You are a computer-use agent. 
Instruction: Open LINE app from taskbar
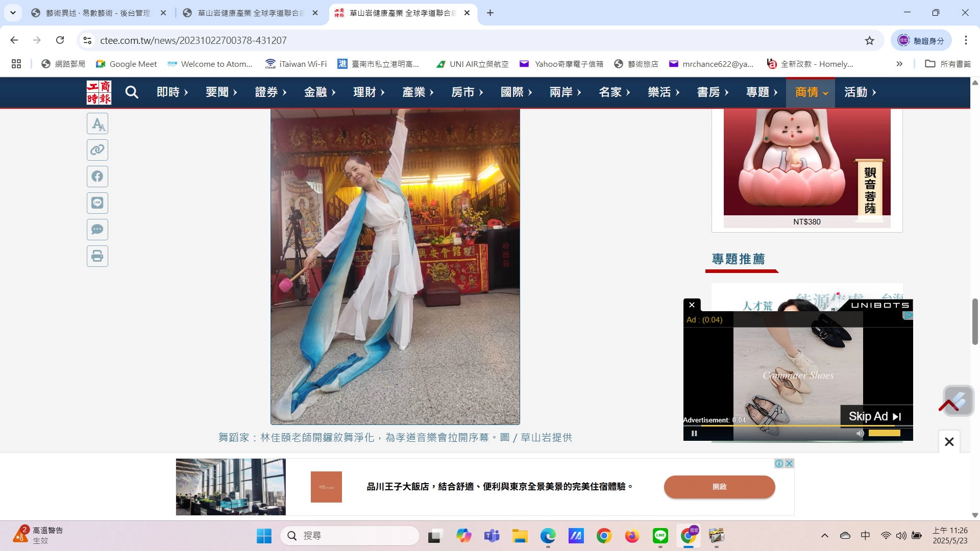[x=660, y=536]
